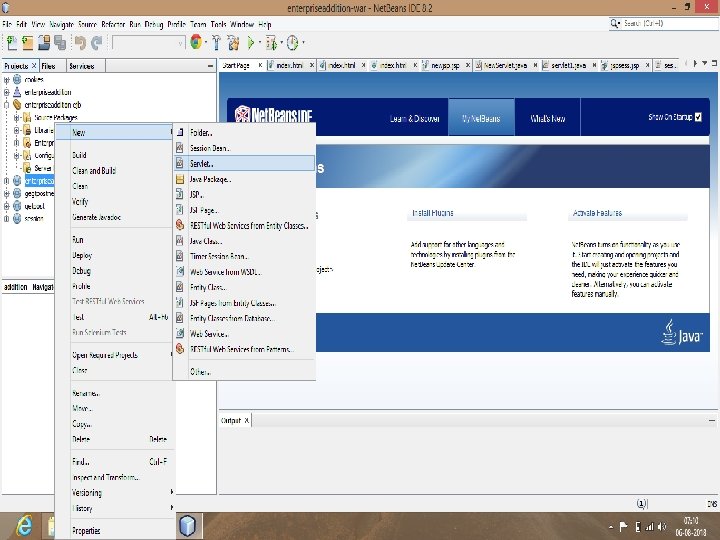Image resolution: width=720 pixels, height=540 pixels.
Task: Click the clock in the system tray
Action: 691,526
